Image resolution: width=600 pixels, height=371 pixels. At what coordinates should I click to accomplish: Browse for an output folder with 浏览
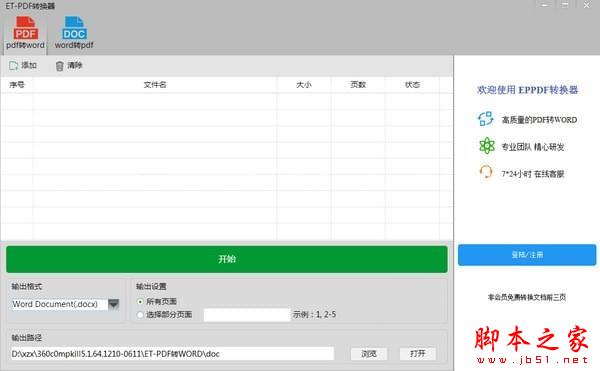click(369, 354)
